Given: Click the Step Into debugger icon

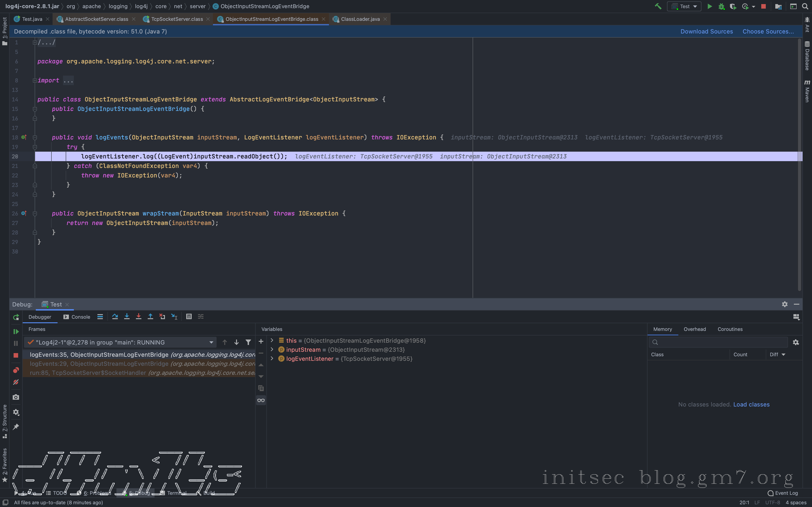Looking at the screenshot, I should [126, 317].
